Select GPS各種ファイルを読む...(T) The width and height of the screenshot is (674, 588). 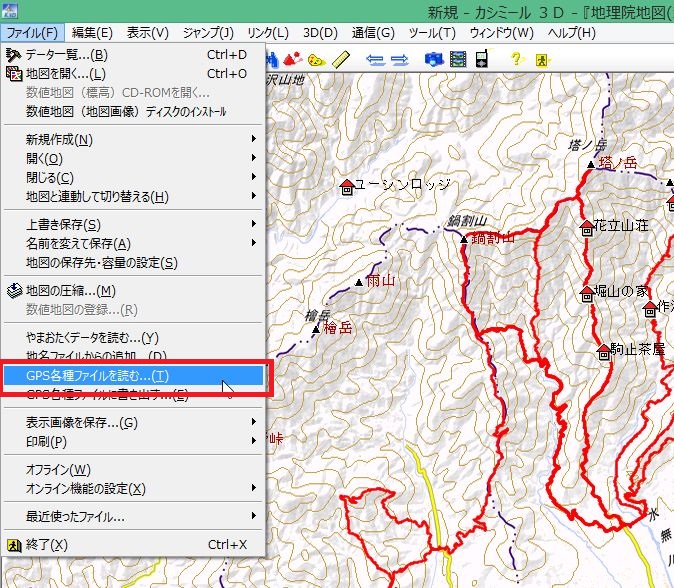pyautogui.click(x=133, y=376)
